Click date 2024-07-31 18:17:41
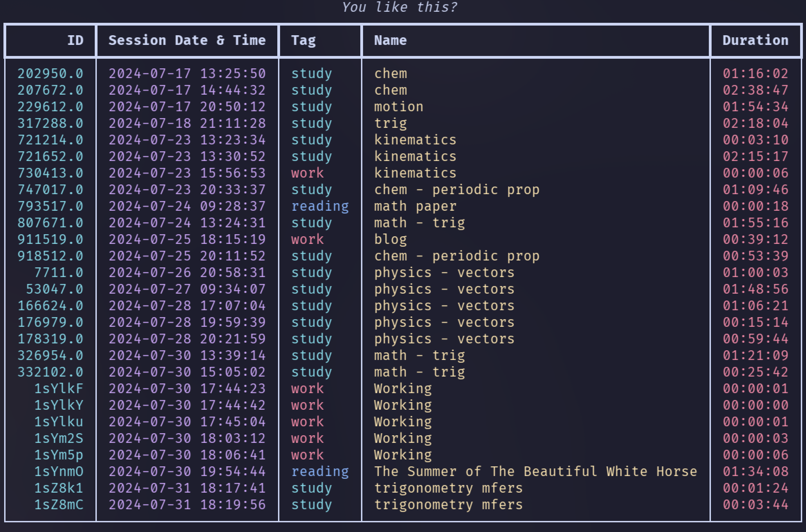This screenshot has height=532, width=806. (187, 488)
